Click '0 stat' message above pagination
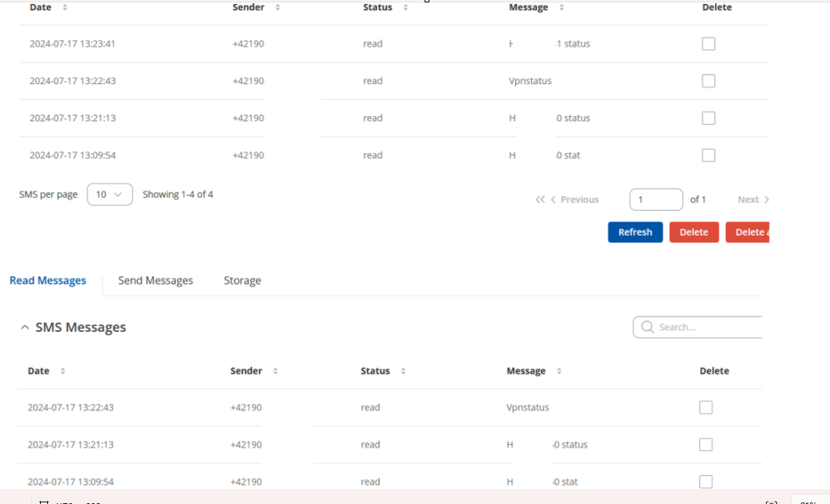 pos(568,155)
